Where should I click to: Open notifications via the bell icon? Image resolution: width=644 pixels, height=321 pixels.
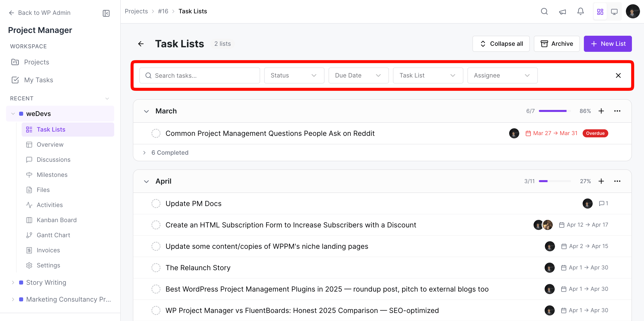tap(580, 11)
